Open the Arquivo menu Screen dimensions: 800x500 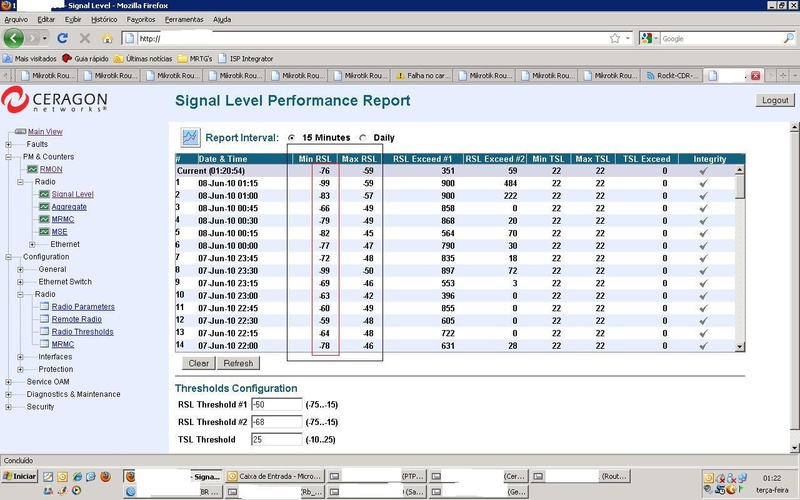[x=16, y=19]
